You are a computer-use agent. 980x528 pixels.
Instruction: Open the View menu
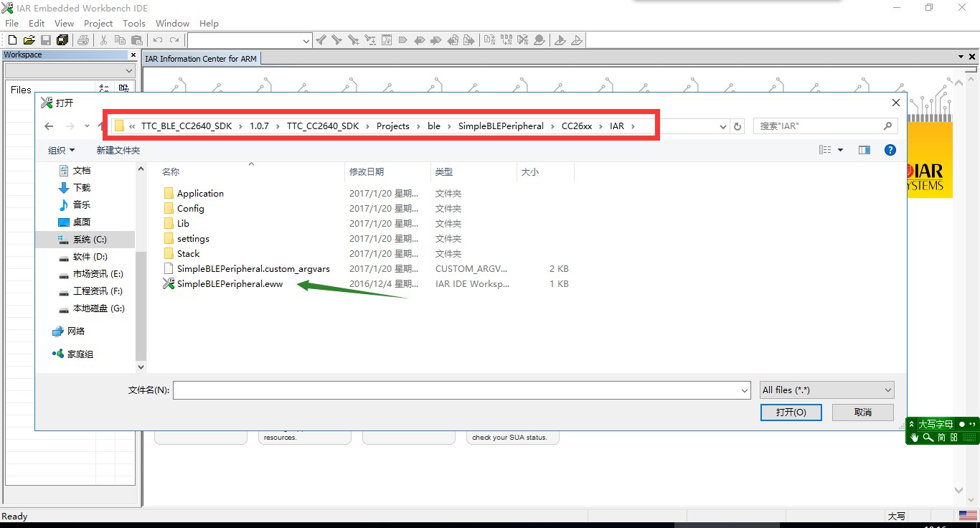tap(64, 24)
